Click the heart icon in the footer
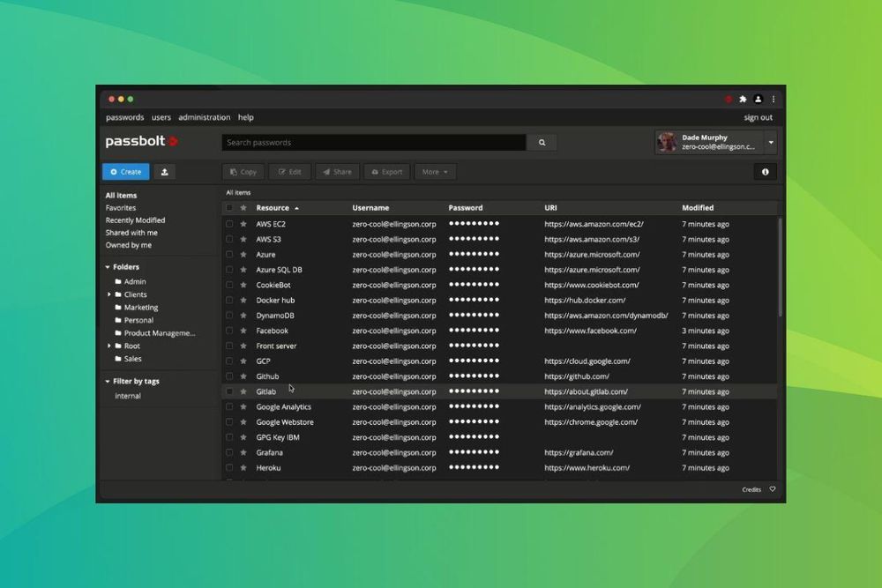The width and height of the screenshot is (882, 588). click(x=773, y=489)
